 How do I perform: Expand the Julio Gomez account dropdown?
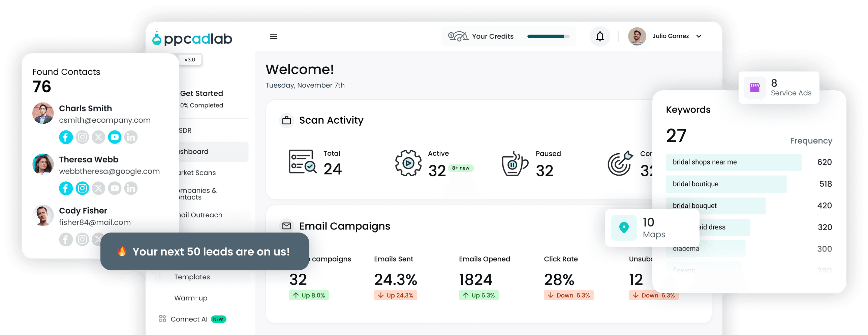[x=699, y=36]
